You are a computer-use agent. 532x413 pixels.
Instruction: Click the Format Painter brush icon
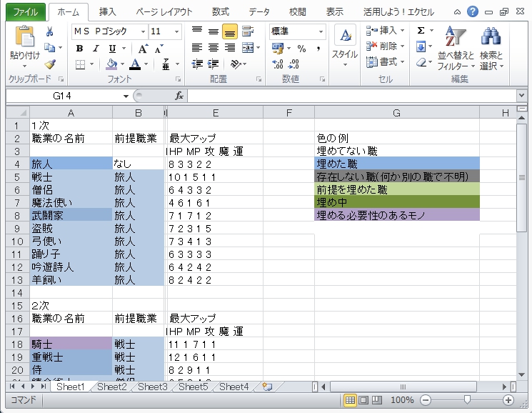50,64
